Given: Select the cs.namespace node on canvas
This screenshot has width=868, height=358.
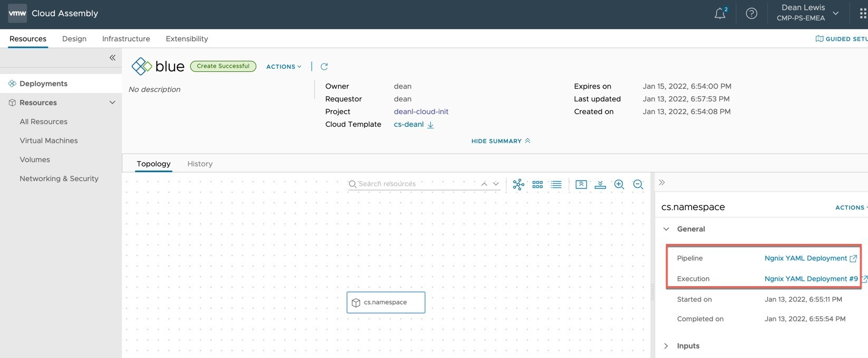Looking at the screenshot, I should pyautogui.click(x=386, y=303).
